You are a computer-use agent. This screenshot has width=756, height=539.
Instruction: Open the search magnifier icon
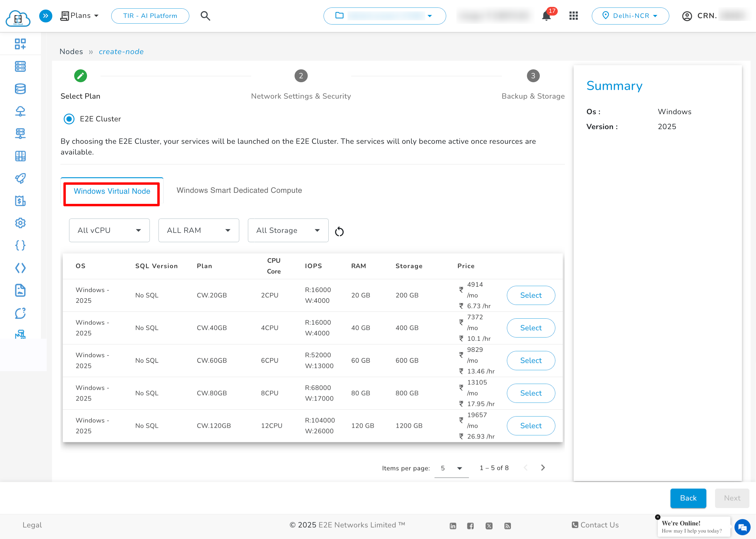point(205,16)
